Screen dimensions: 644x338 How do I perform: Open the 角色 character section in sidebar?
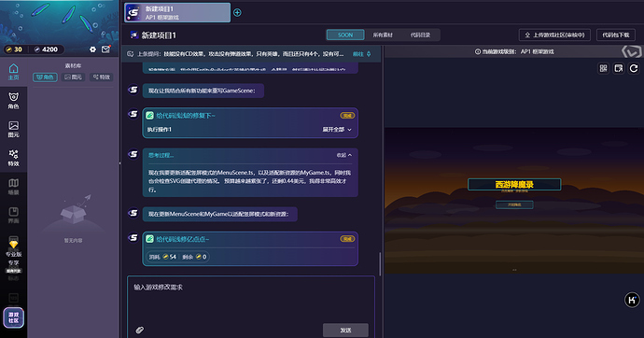[14, 101]
